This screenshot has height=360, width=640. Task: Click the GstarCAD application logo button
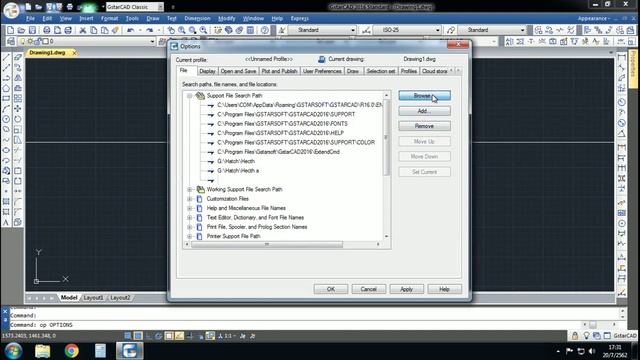[x=11, y=10]
